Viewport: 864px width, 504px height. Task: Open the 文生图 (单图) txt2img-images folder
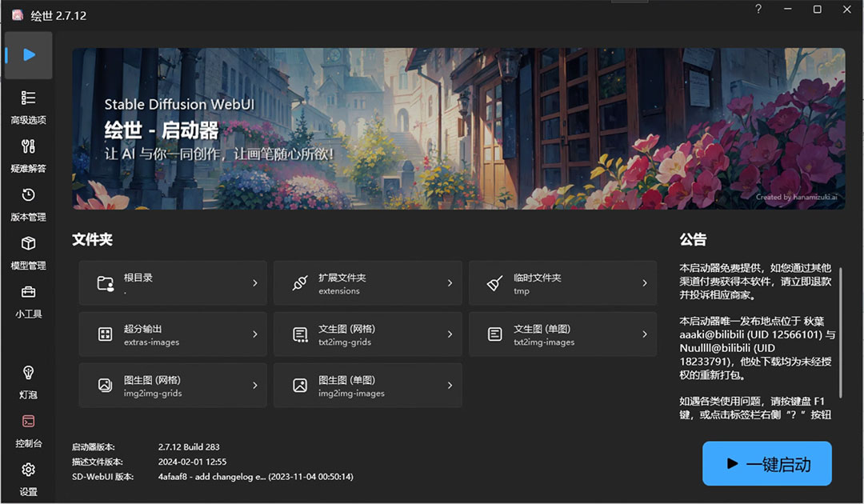click(x=562, y=334)
